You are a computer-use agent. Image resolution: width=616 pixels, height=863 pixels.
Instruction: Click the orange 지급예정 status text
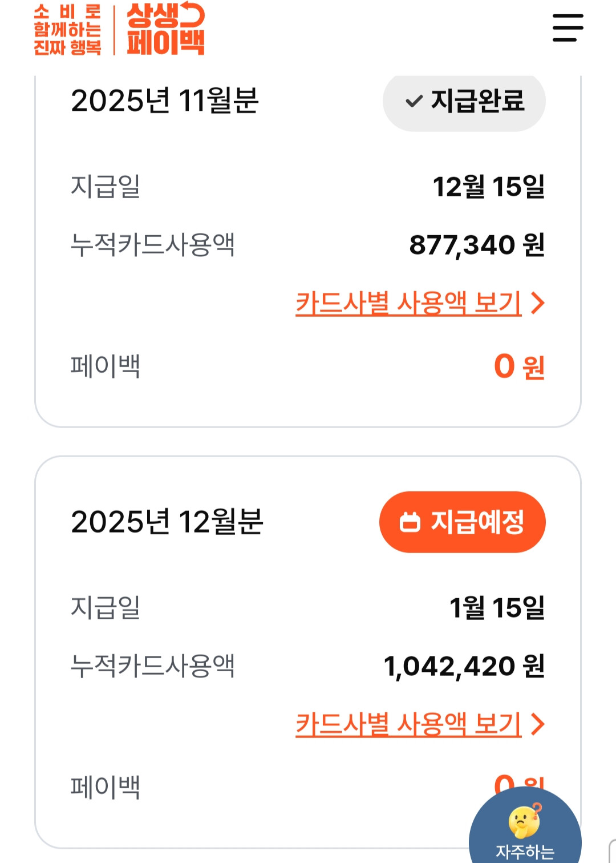(x=477, y=522)
